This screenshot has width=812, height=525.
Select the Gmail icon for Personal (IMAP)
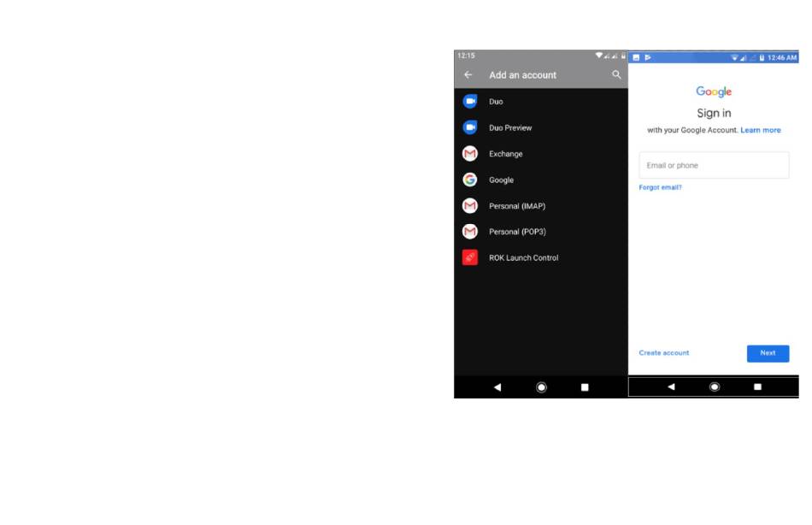point(469,206)
